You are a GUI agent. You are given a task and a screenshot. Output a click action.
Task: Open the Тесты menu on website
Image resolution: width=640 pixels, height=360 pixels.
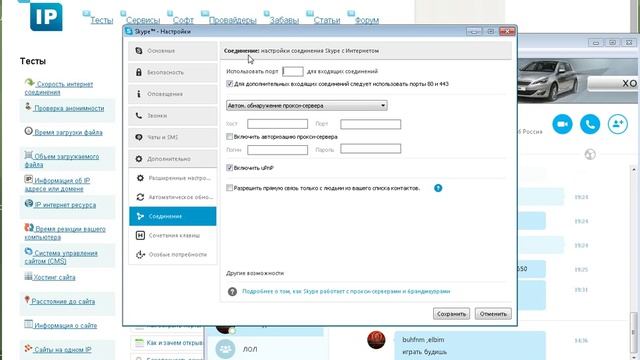click(x=102, y=20)
